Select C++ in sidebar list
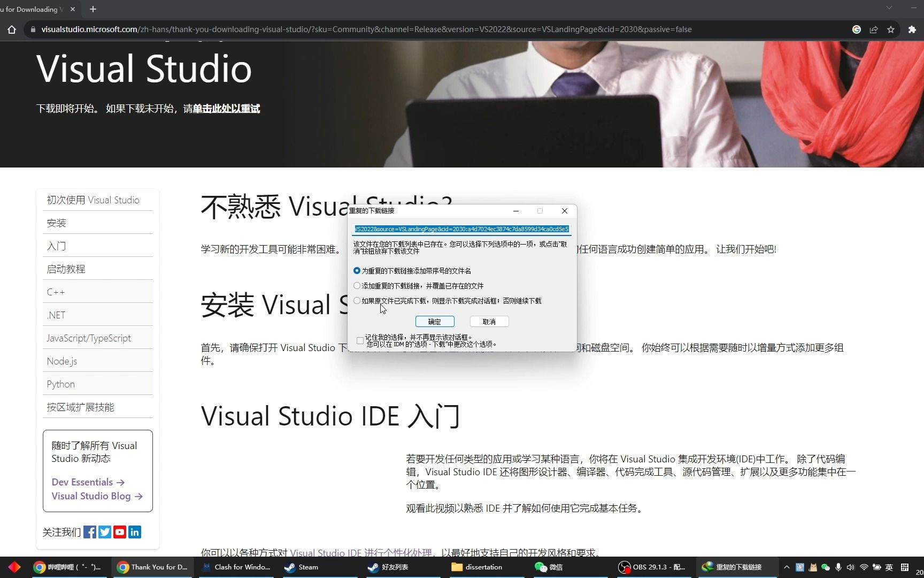This screenshot has height=578, width=924. [x=97, y=292]
